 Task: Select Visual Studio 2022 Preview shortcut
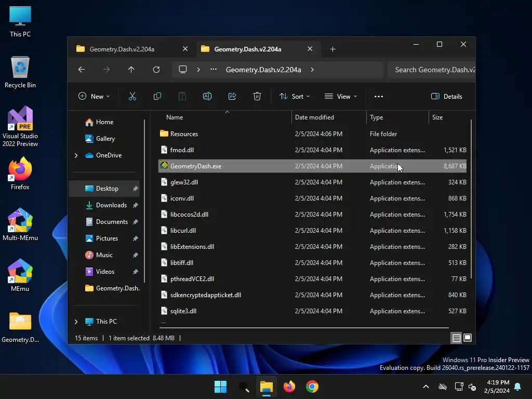(20, 126)
